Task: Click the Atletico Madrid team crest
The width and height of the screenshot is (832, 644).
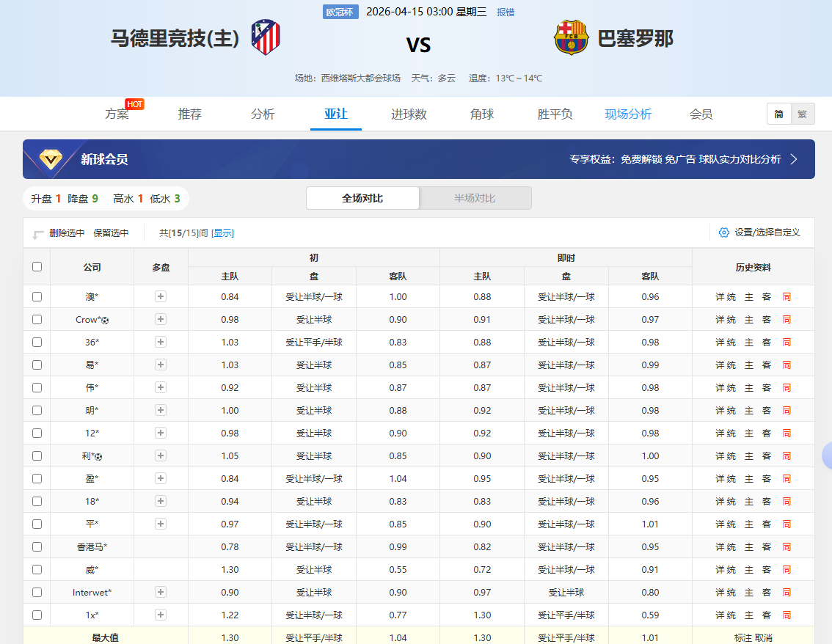Action: [x=266, y=37]
